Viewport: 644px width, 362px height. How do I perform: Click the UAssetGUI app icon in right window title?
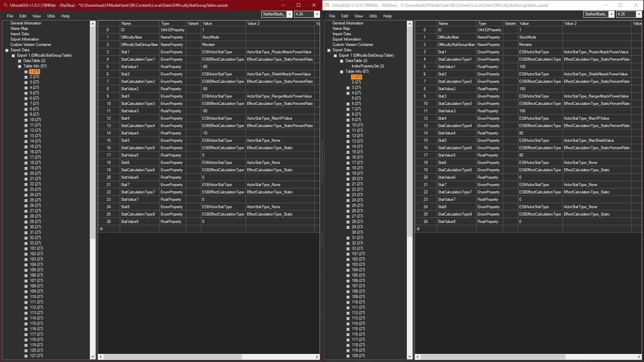click(327, 5)
